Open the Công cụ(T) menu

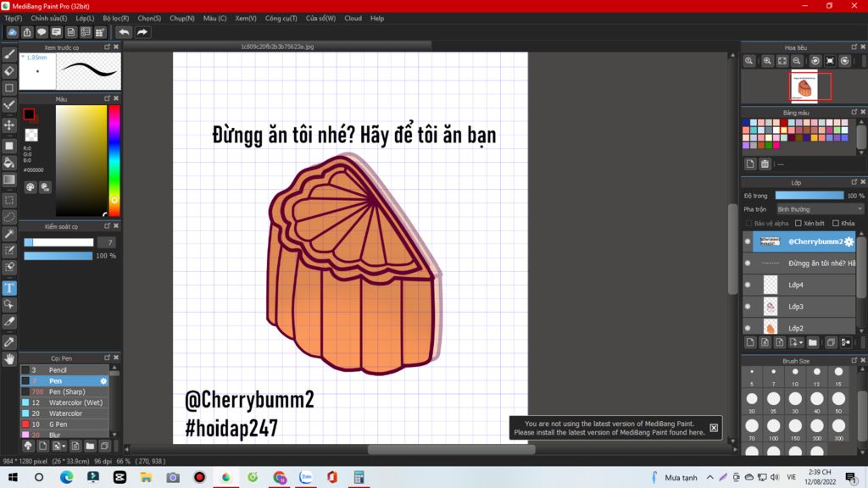(x=281, y=18)
